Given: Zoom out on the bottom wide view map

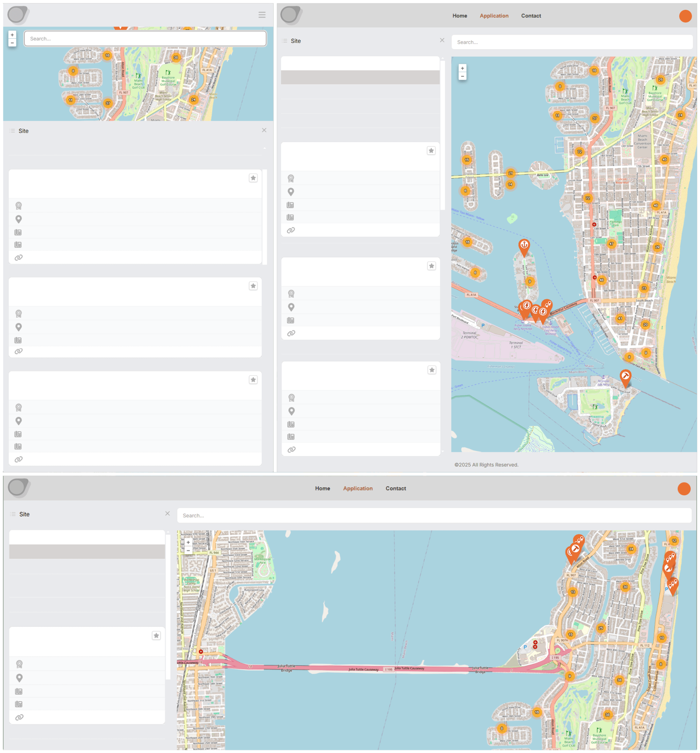Looking at the screenshot, I should (188, 550).
